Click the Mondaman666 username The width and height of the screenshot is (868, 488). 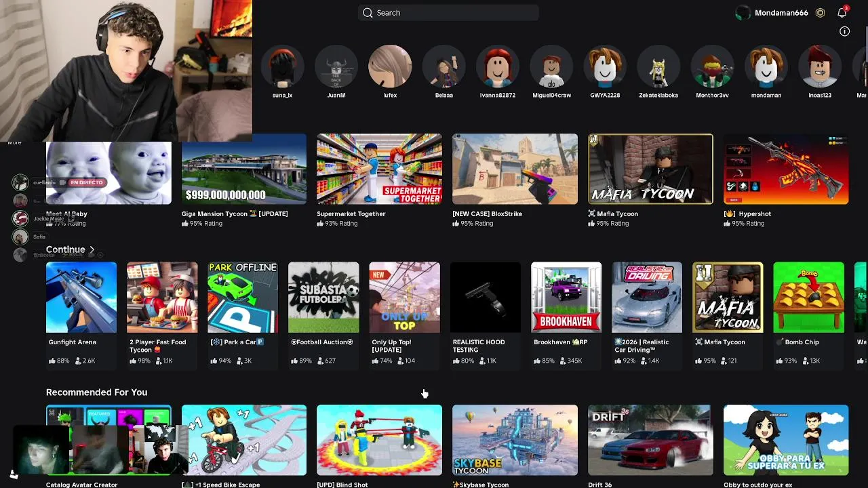(x=781, y=13)
